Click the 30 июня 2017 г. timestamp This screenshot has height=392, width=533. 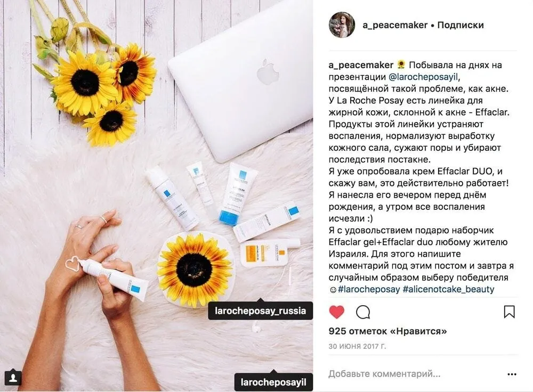tap(357, 347)
